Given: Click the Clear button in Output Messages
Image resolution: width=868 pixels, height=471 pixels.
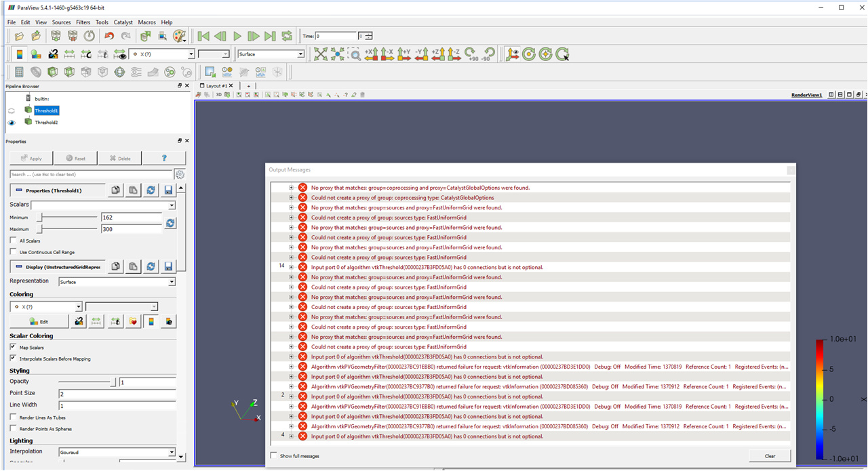Looking at the screenshot, I should pyautogui.click(x=770, y=456).
